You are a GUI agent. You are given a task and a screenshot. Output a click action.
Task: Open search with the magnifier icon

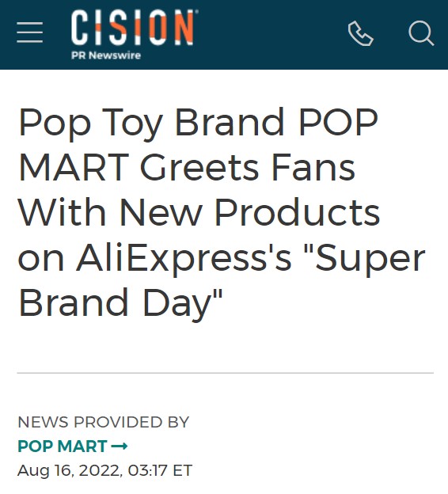[x=421, y=33]
